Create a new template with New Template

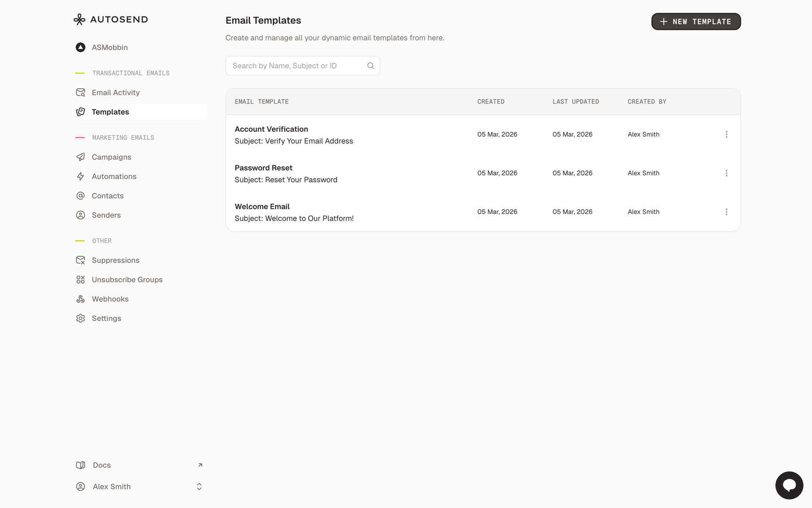pyautogui.click(x=696, y=22)
